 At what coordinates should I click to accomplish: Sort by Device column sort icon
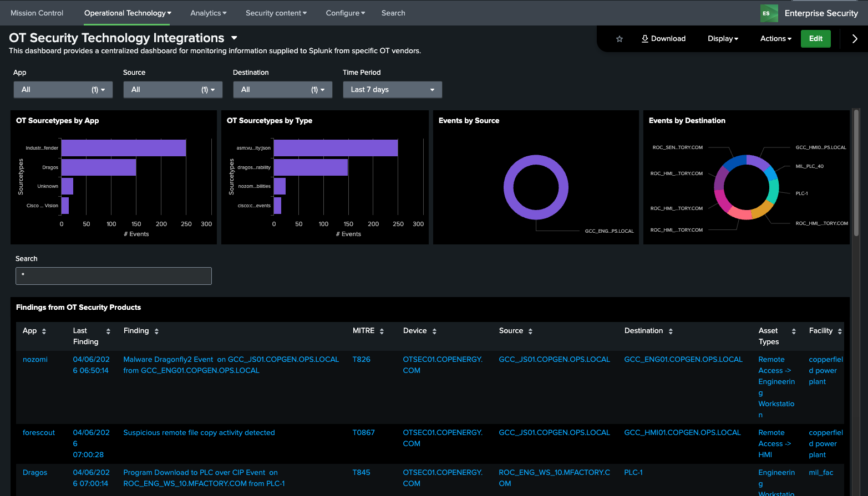click(x=434, y=331)
